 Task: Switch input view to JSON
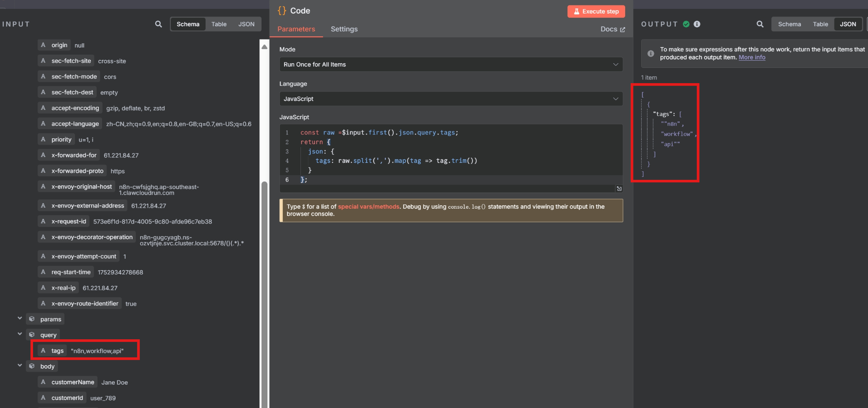tap(246, 24)
